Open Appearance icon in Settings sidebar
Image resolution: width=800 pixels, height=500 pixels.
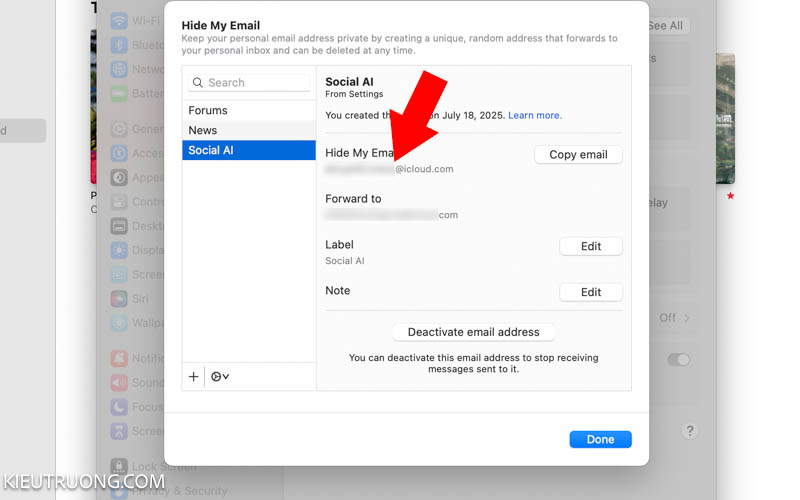119,178
